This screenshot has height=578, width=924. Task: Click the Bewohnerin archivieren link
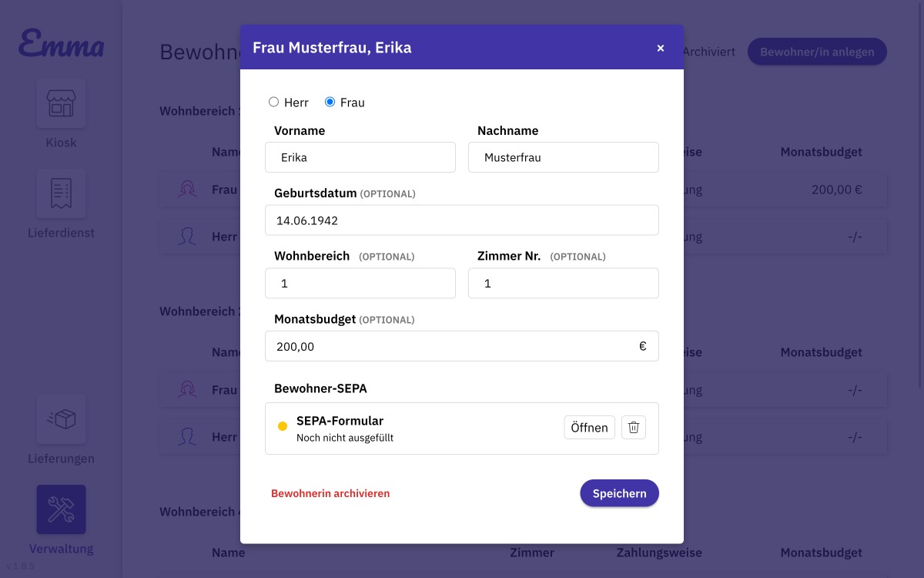click(330, 493)
